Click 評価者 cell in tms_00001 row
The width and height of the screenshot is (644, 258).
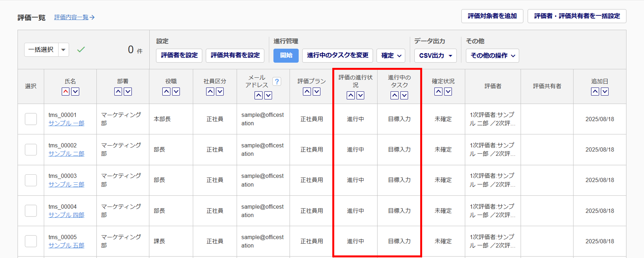[492, 119]
